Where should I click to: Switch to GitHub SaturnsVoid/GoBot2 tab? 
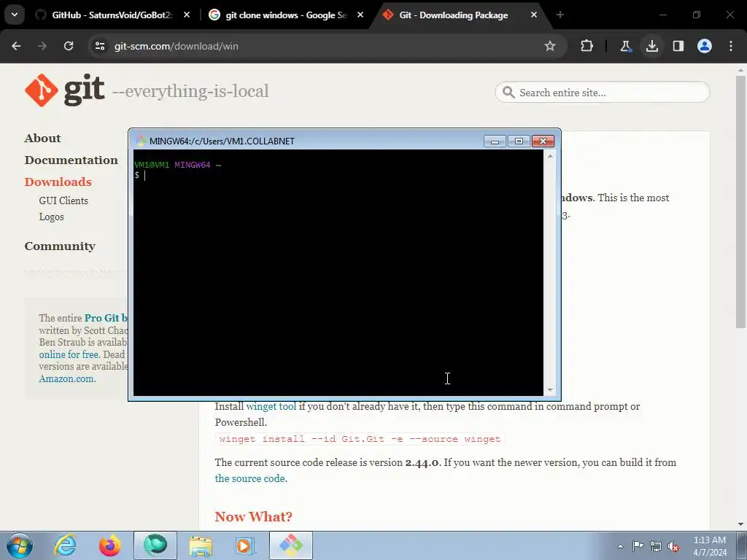[112, 15]
